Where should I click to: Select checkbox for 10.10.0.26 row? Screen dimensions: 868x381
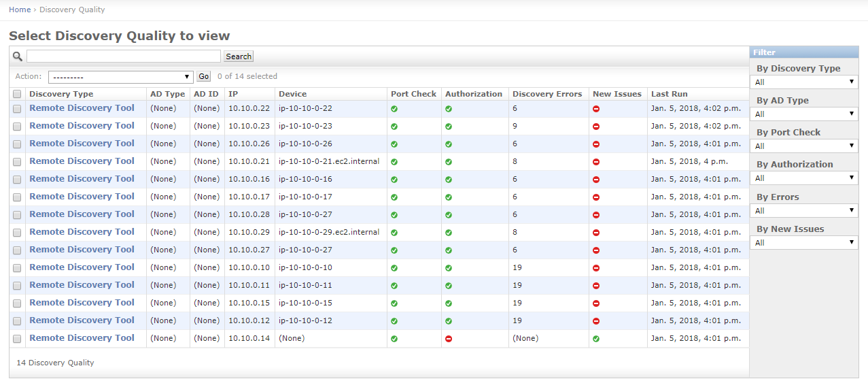(17, 144)
